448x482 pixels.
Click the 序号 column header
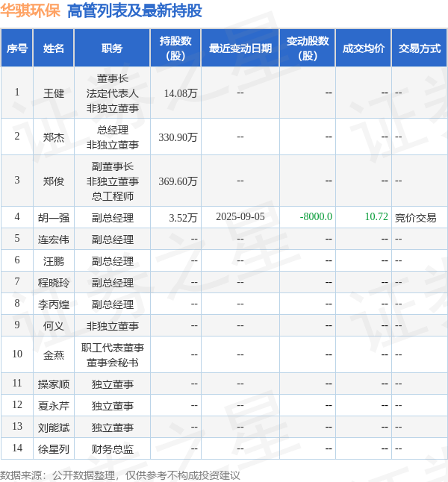tap(17, 48)
